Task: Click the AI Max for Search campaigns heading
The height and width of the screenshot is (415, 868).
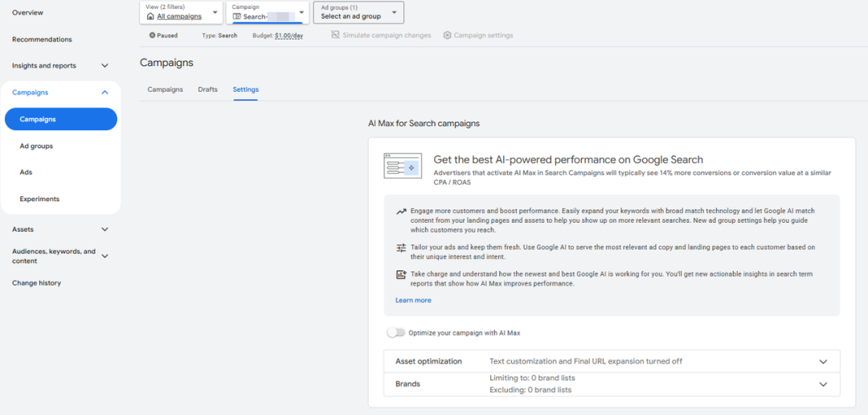Action: 424,124
